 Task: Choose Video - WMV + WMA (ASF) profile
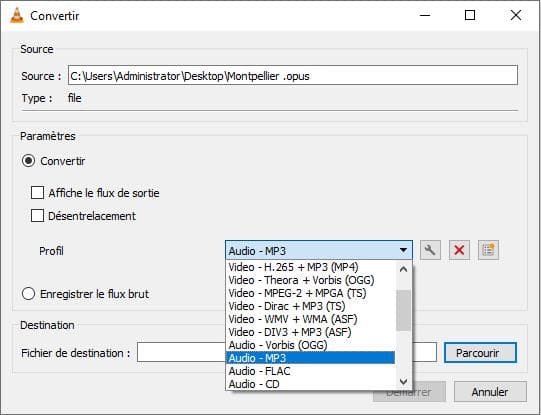point(311,319)
